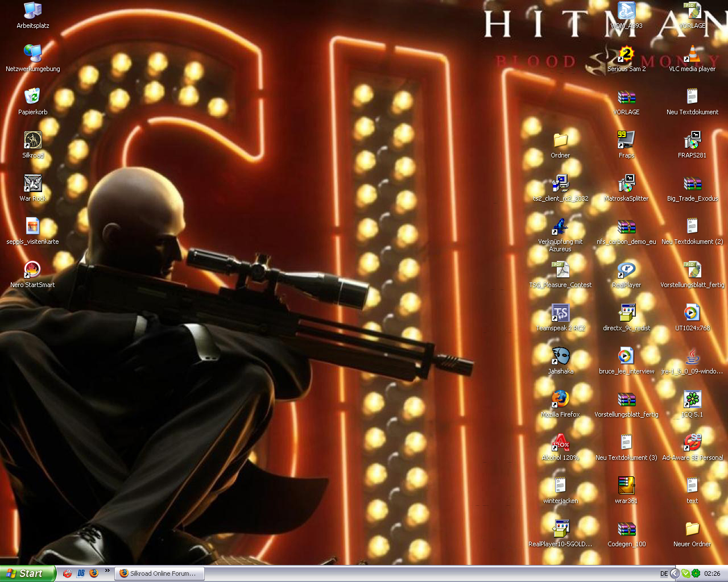Open the Papierkorb recycle bin
Screen dimensions: 728x582
[x=33, y=97]
